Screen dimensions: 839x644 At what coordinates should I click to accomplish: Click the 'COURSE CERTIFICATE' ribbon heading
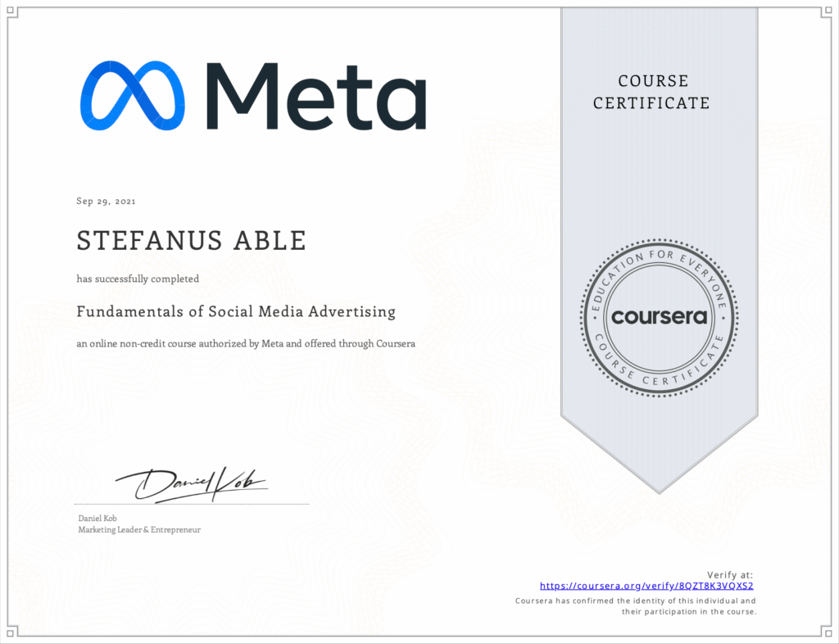pos(651,92)
